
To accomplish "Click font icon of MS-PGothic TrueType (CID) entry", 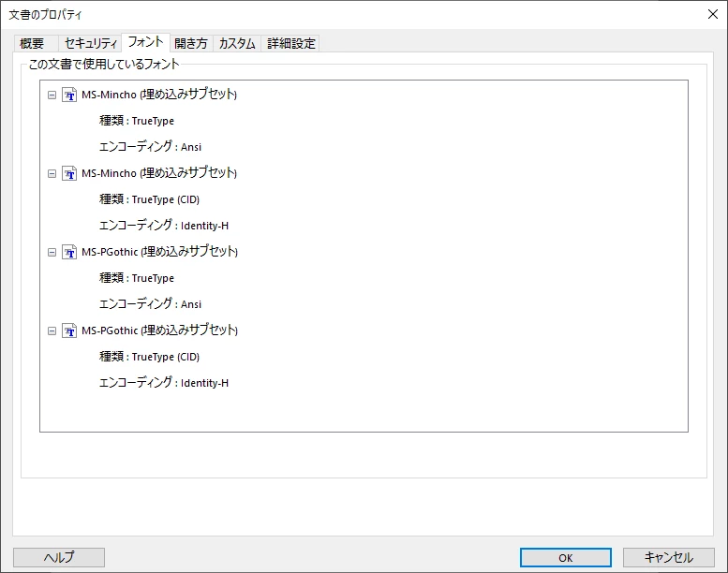I will coord(69,331).
